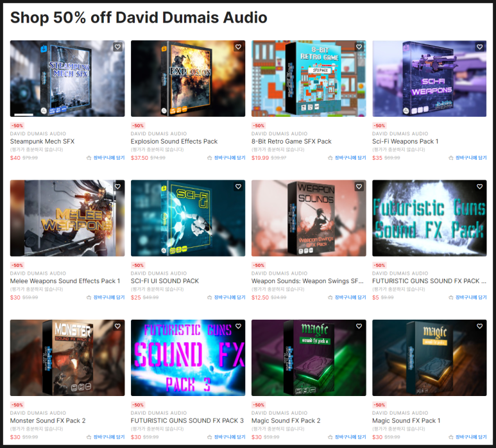Open Weapon Sounds: Weapon Swings title link

[307, 281]
